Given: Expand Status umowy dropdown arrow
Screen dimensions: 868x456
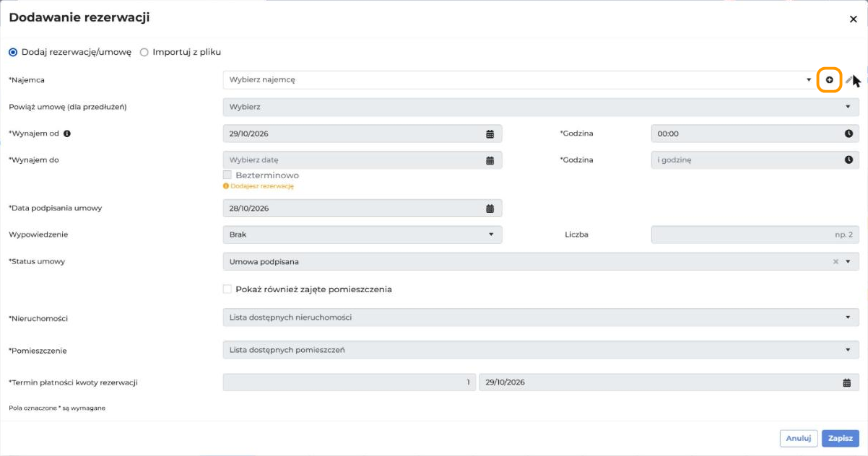Looking at the screenshot, I should point(848,262).
